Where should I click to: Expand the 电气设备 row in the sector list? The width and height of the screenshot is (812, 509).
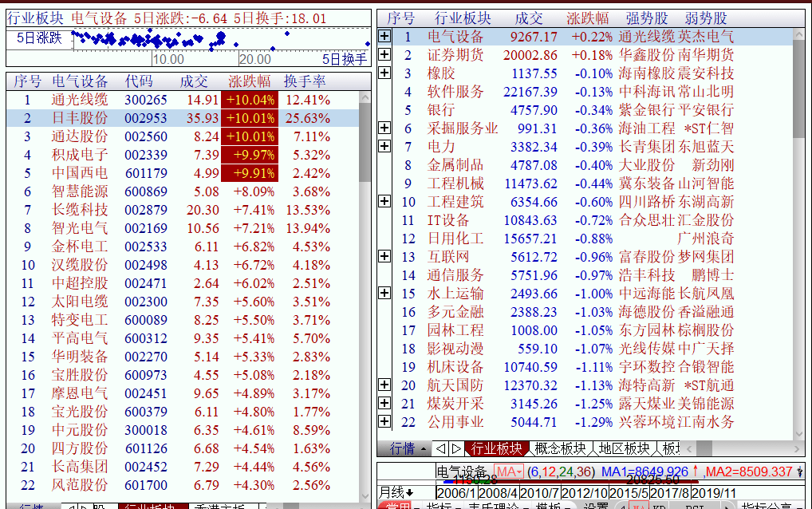(x=384, y=36)
